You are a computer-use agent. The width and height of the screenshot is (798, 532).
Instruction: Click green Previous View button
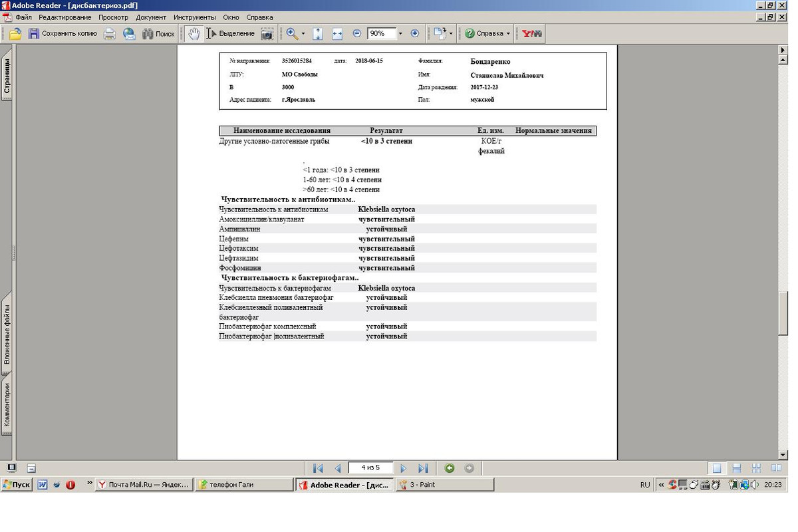click(x=450, y=468)
